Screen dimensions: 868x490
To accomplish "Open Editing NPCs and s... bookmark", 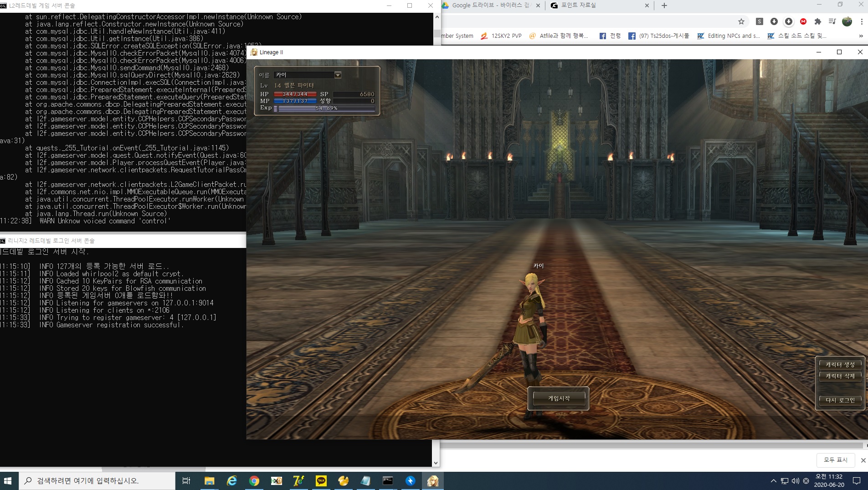I will click(729, 36).
